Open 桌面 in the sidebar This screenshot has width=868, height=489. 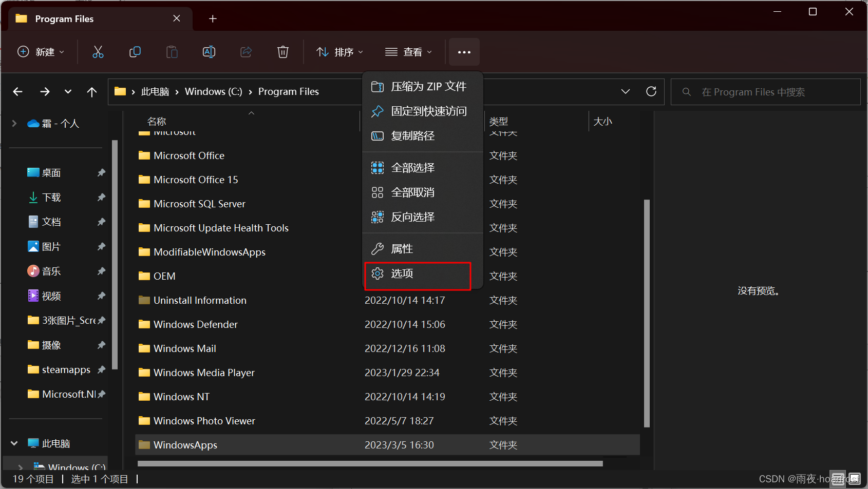tap(51, 173)
